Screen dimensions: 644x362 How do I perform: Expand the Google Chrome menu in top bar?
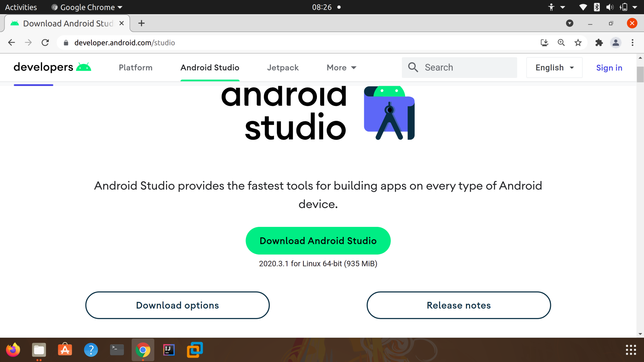pyautogui.click(x=86, y=7)
